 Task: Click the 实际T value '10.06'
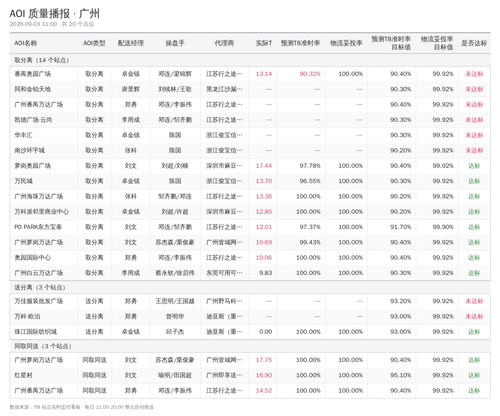pyautogui.click(x=264, y=258)
